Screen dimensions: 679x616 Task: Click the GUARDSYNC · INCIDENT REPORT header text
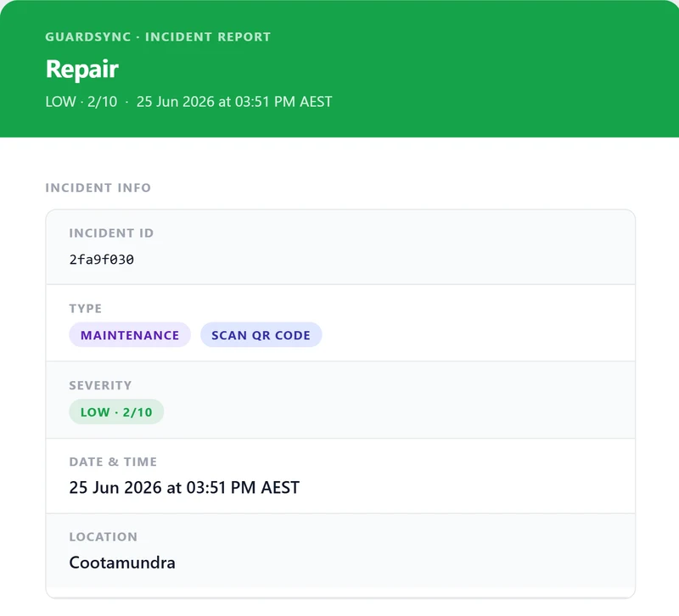[x=158, y=36]
